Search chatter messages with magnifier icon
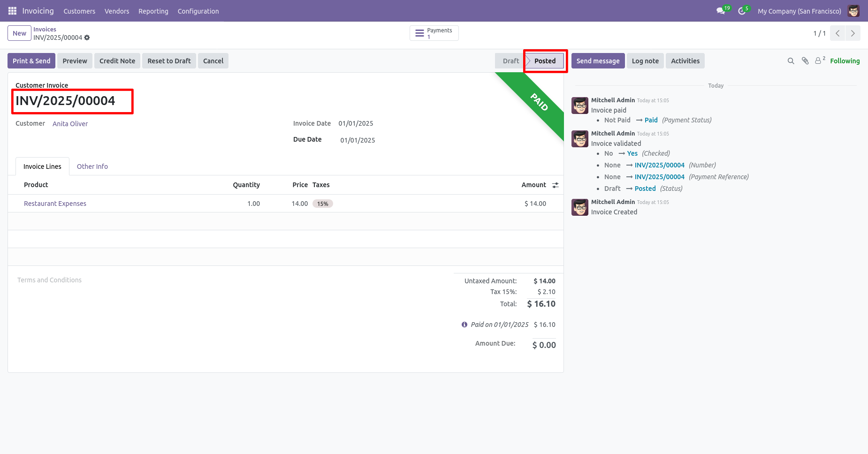The image size is (868, 454). [791, 61]
